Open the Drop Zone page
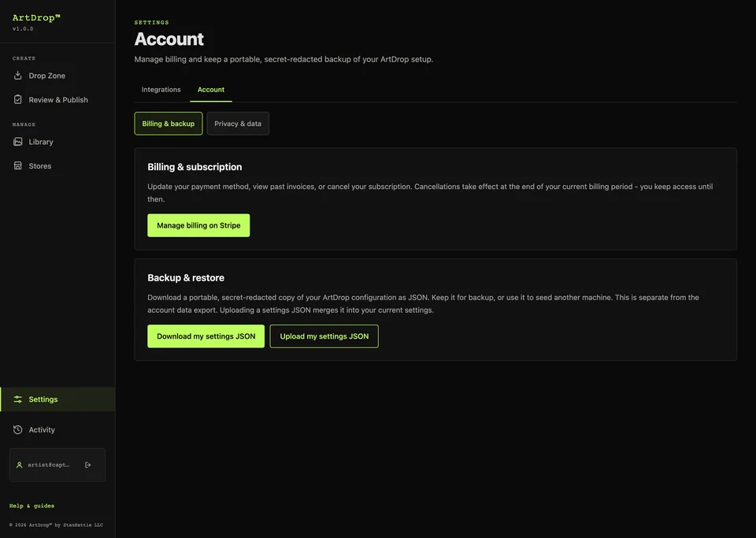The width and height of the screenshot is (756, 538). point(57,75)
